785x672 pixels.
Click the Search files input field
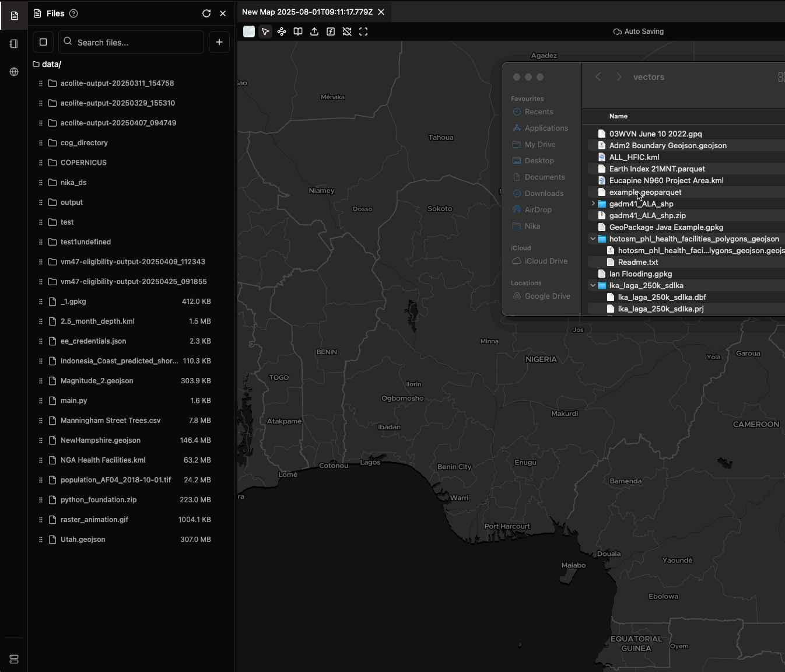click(x=137, y=42)
